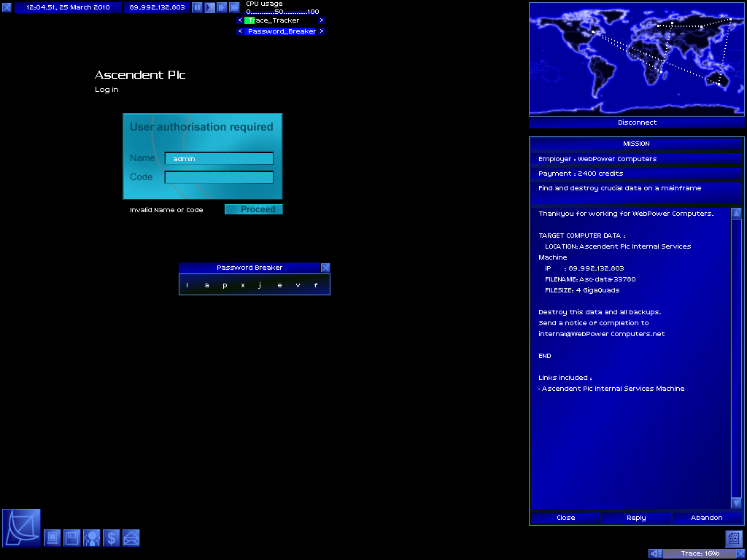The width and height of the screenshot is (747, 560).
Task: Close the Trace Tracker bar with its X
Action: click(740, 553)
